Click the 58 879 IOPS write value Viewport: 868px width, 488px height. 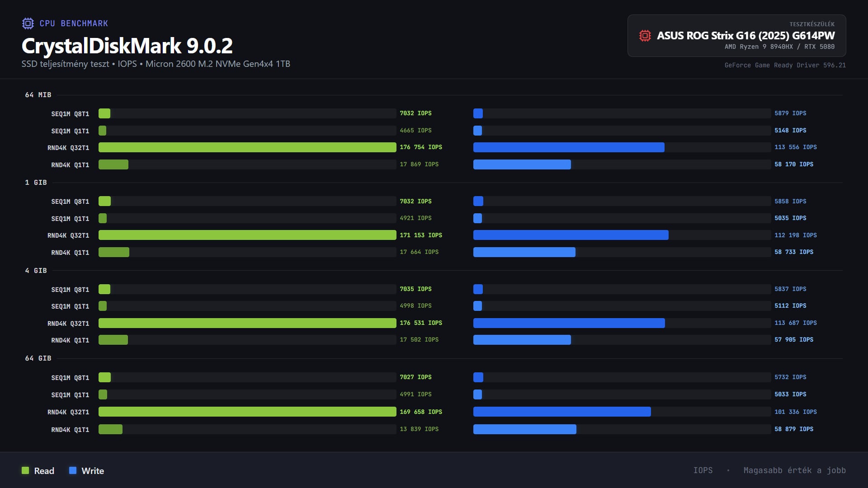click(793, 429)
